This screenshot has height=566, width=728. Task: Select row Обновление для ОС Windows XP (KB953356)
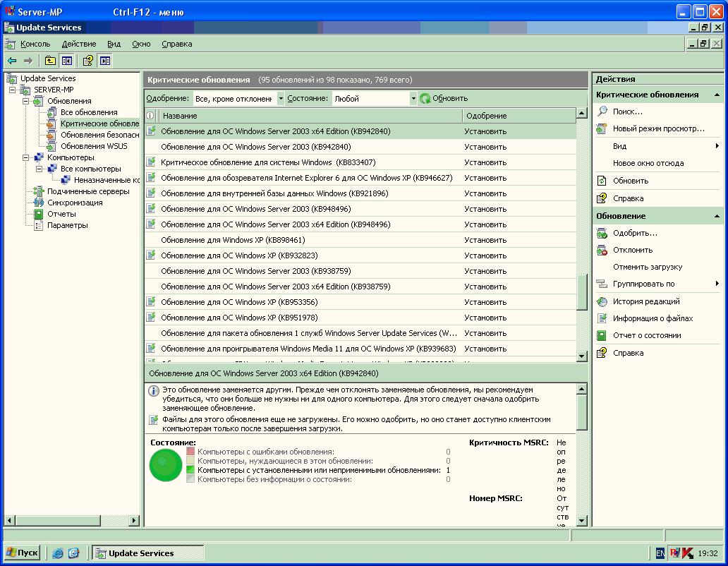point(360,302)
